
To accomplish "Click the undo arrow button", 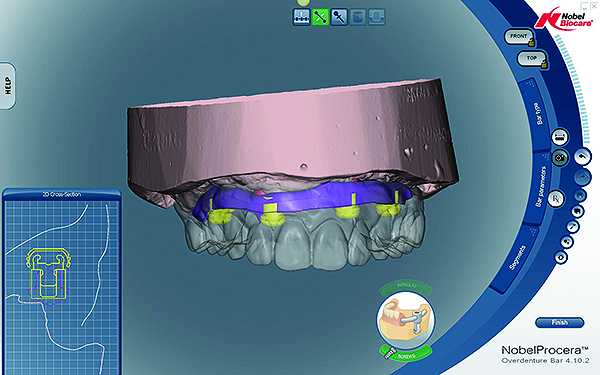I will (x=583, y=157).
